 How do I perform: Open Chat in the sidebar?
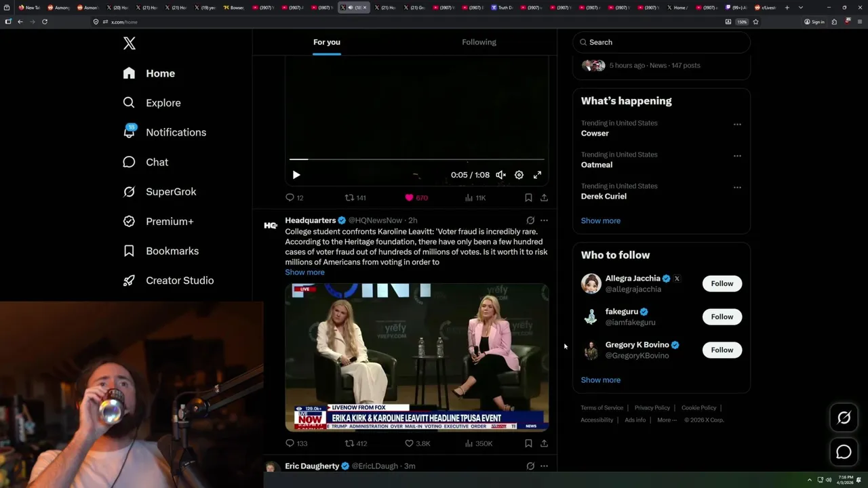tap(146, 162)
